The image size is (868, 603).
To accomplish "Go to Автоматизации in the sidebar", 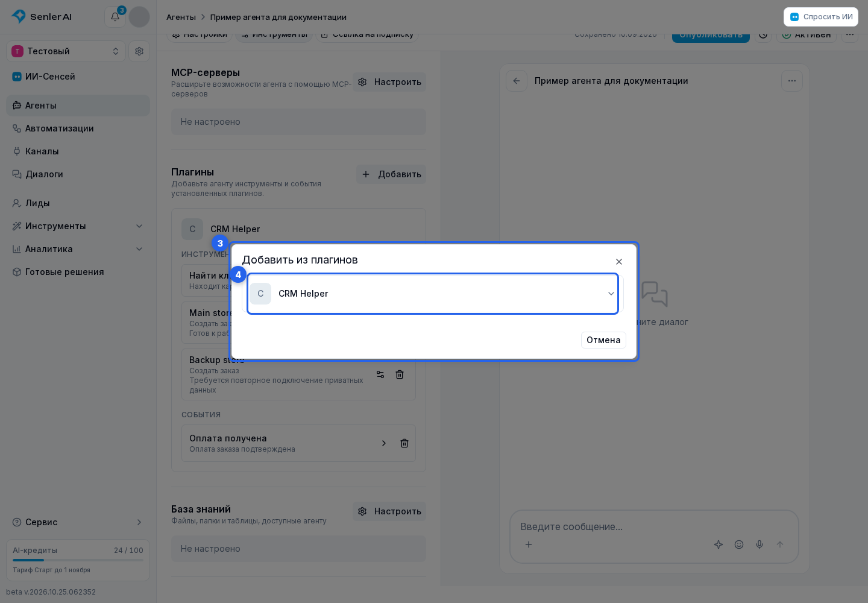I will [78, 128].
